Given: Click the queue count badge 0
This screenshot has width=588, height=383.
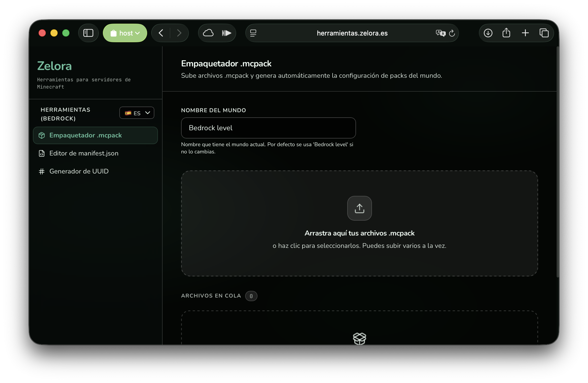Looking at the screenshot, I should click(251, 296).
